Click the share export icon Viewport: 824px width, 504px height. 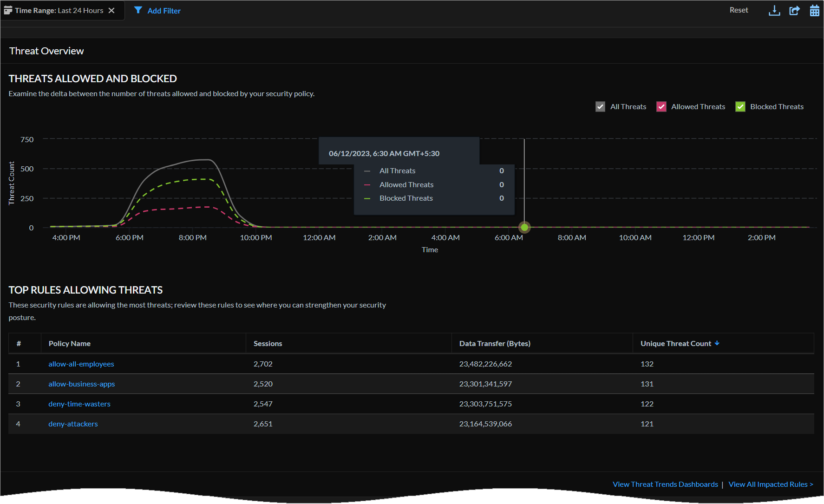(x=794, y=11)
